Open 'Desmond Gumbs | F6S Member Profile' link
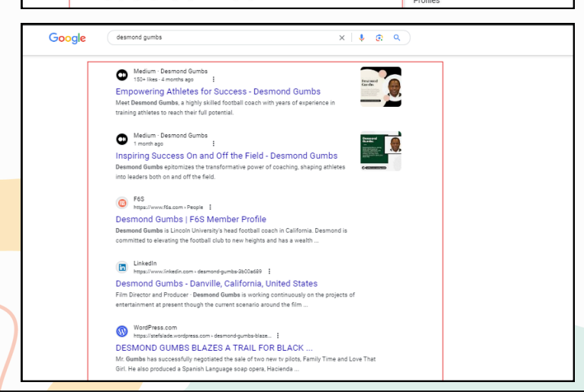Image resolution: width=584 pixels, height=392 pixels. pyautogui.click(x=191, y=220)
